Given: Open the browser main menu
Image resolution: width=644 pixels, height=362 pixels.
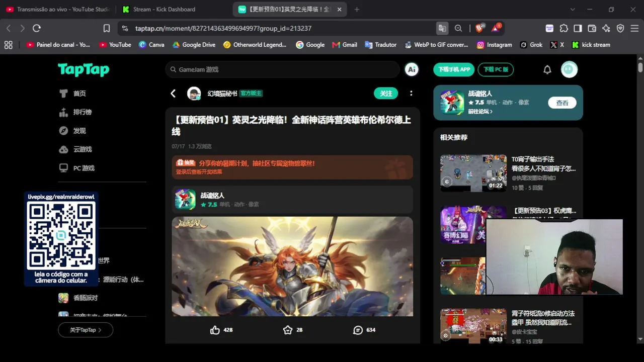Looking at the screenshot, I should pyautogui.click(x=634, y=28).
